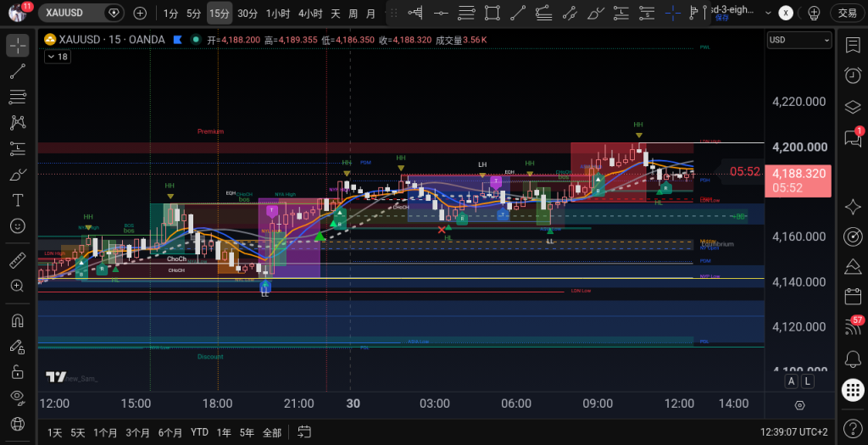Open the long position prediction tools

[18, 148]
